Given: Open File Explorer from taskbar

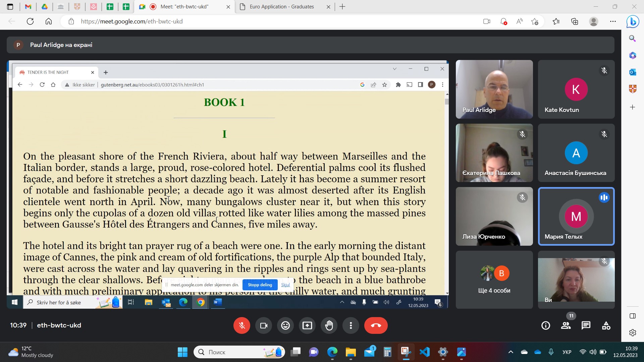Looking at the screenshot, I should click(x=351, y=352).
